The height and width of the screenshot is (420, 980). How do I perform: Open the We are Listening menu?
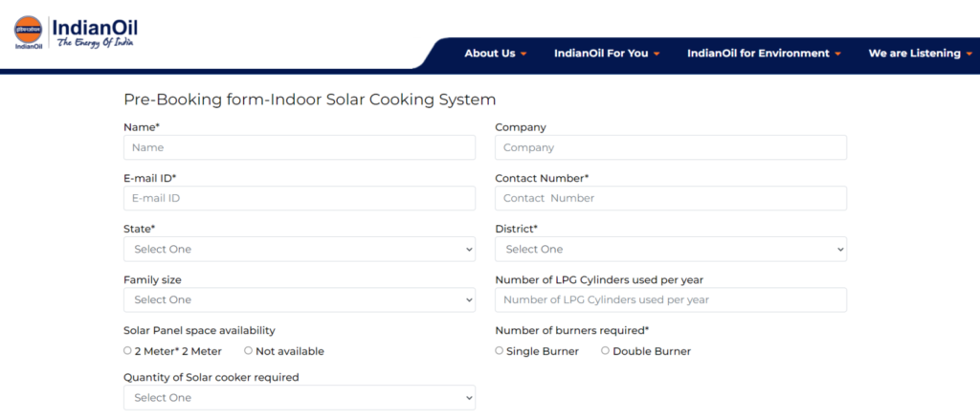point(914,54)
